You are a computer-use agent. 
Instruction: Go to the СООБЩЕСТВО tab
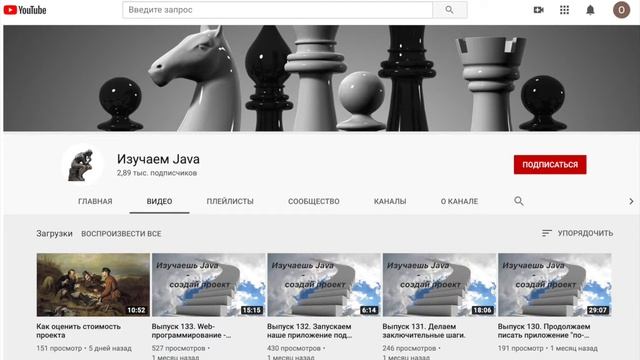tap(313, 201)
